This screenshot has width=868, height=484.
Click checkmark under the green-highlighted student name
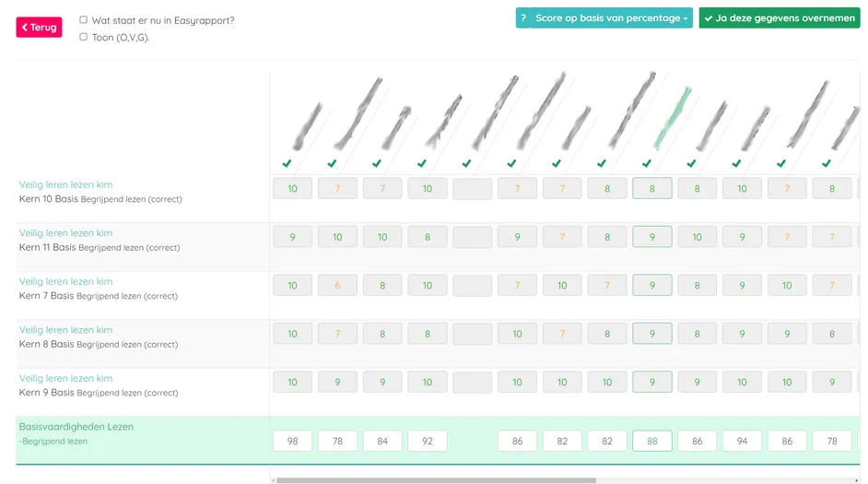[x=647, y=163]
